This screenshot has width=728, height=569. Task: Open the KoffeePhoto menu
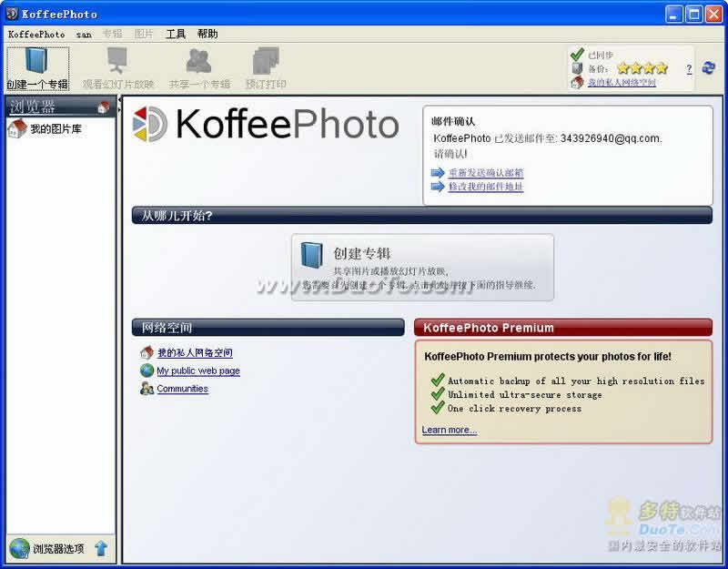36,35
